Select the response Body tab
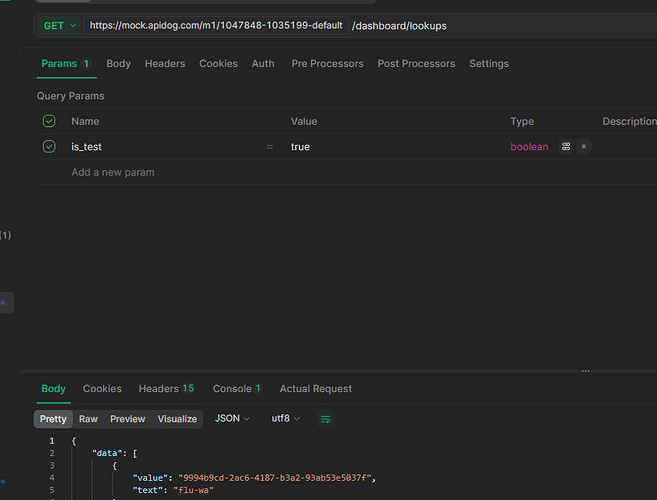This screenshot has width=657, height=500. point(54,389)
